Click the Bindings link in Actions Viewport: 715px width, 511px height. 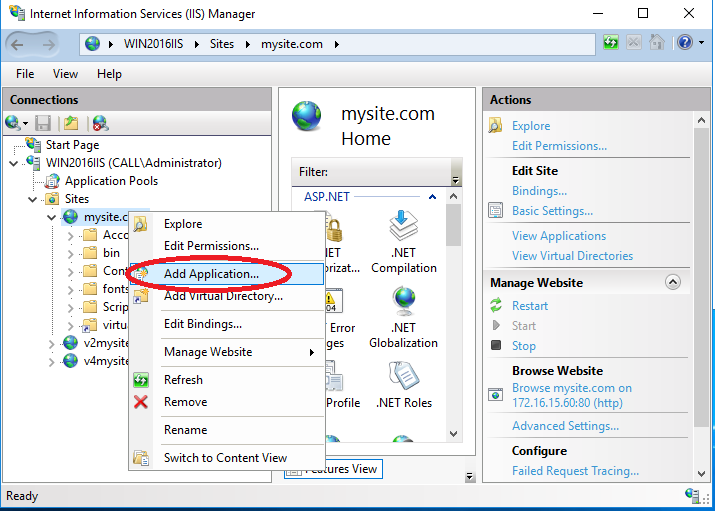(539, 191)
